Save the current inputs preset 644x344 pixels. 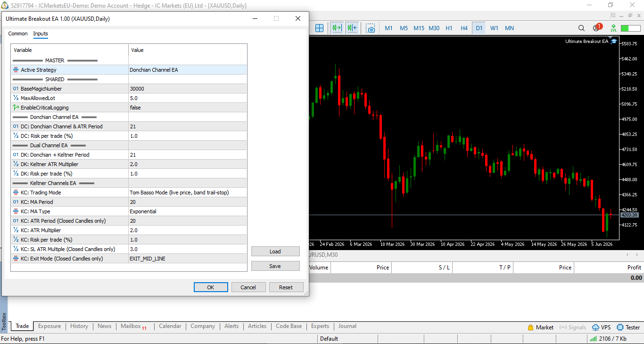point(275,266)
